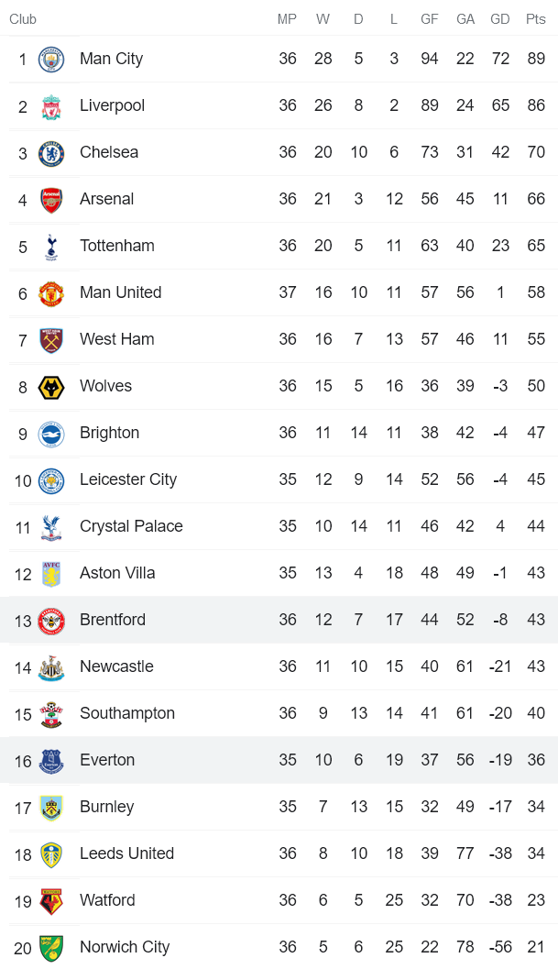Click the Norwich City club crest
558x980 pixels.
pyautogui.click(x=51, y=948)
